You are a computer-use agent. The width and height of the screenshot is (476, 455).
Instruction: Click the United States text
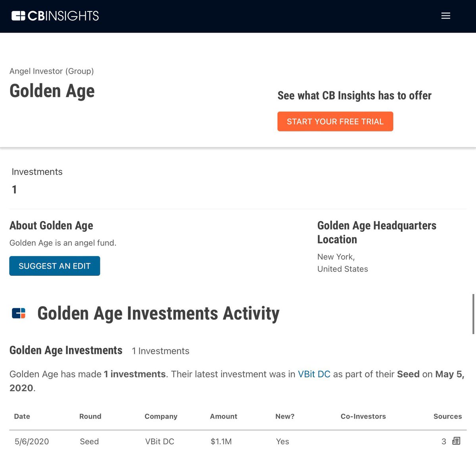pos(343,269)
